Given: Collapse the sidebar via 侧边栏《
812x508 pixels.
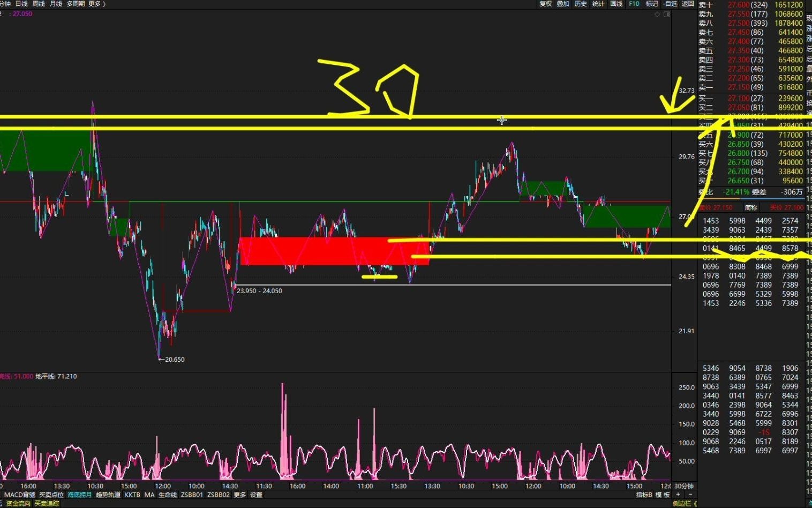Looking at the screenshot, I should pyautogui.click(x=685, y=504).
